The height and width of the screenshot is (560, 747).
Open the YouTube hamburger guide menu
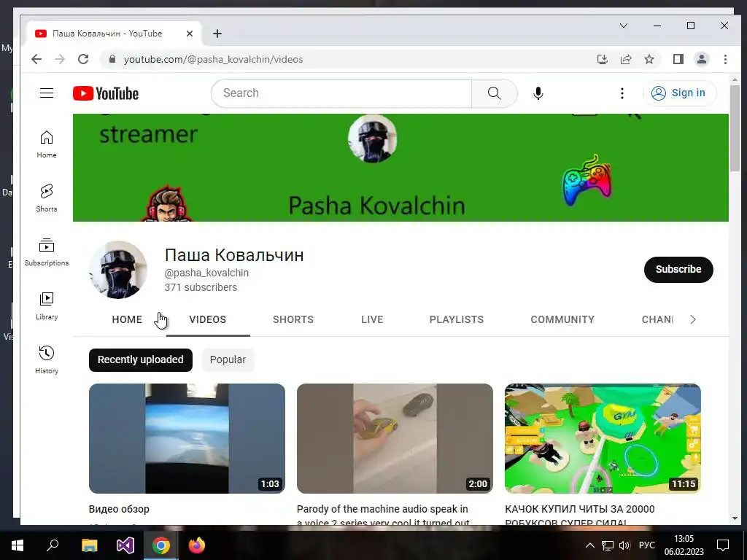(46, 93)
